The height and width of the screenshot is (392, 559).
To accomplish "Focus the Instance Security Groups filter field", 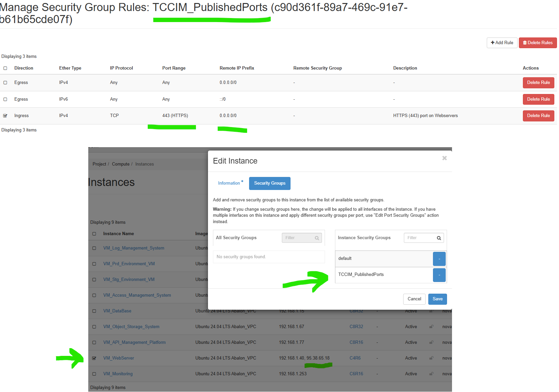I will tap(420, 238).
